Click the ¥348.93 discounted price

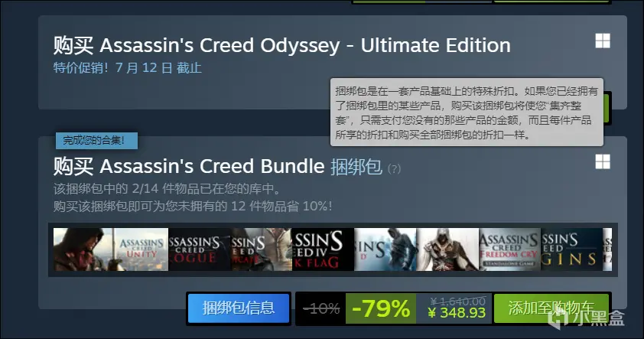click(x=457, y=313)
